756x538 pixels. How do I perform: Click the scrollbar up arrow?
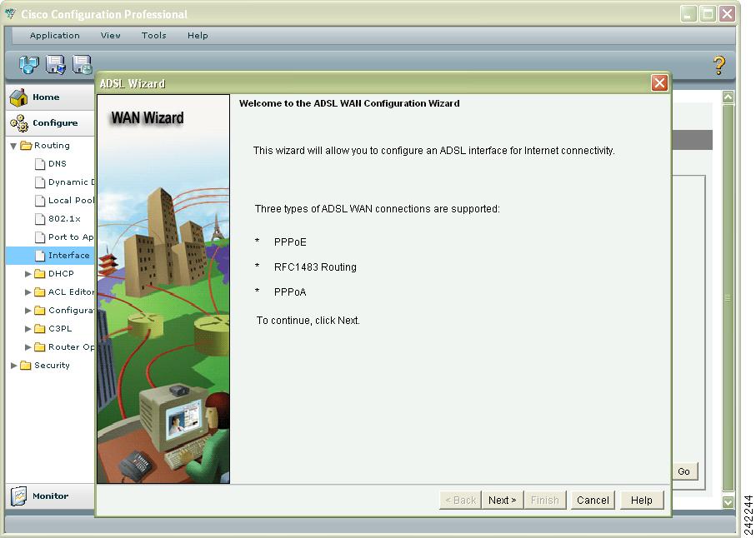tap(728, 97)
